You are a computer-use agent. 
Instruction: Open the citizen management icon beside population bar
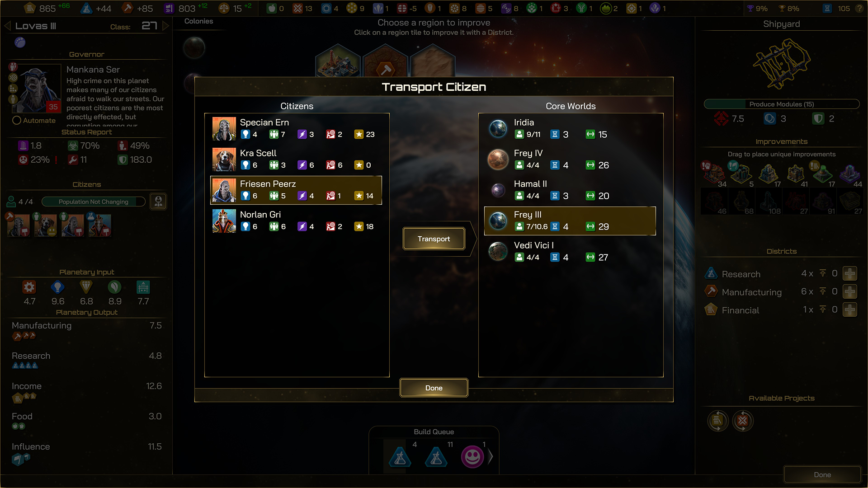(159, 202)
